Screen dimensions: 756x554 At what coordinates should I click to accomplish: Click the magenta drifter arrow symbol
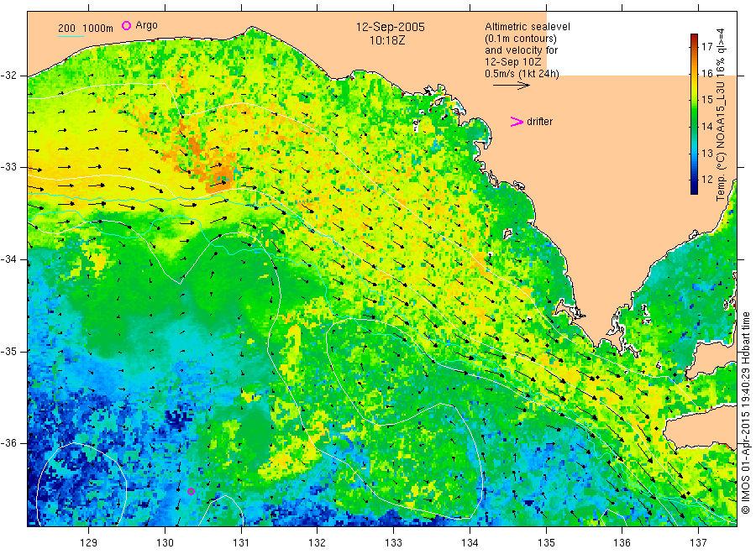517,122
